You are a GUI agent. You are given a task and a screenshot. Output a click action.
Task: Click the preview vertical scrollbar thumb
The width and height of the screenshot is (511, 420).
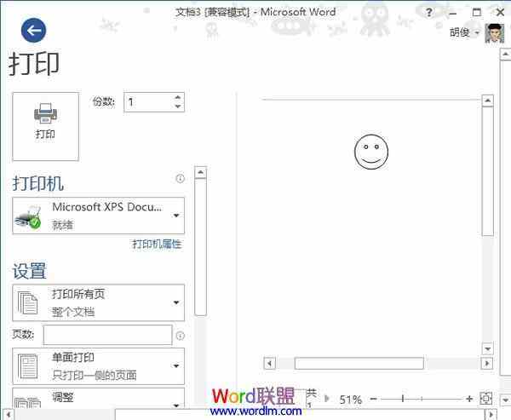coord(487,170)
